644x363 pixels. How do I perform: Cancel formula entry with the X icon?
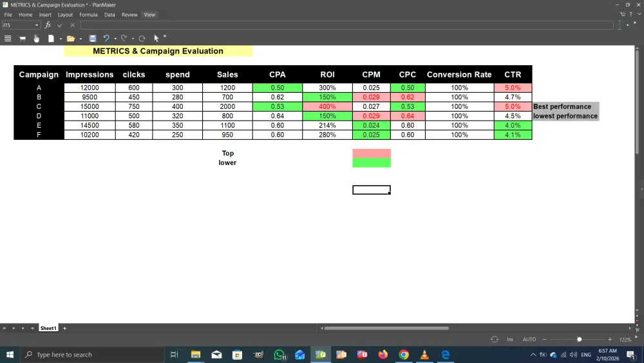[72, 25]
